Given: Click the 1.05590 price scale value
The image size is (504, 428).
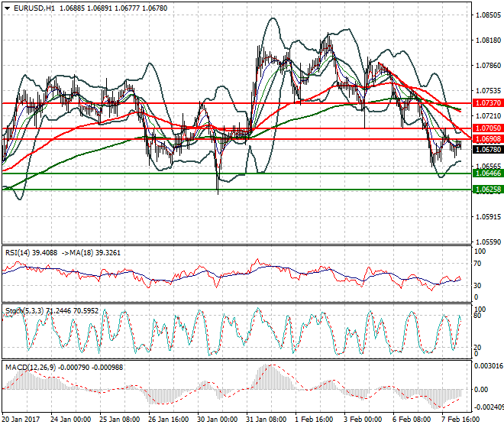Looking at the screenshot, I should pyautogui.click(x=488, y=242).
